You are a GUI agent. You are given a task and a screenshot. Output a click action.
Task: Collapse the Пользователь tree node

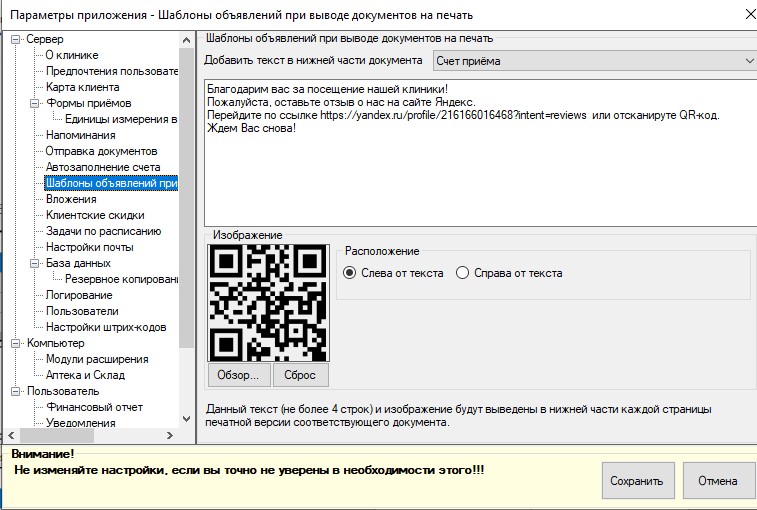[15, 391]
